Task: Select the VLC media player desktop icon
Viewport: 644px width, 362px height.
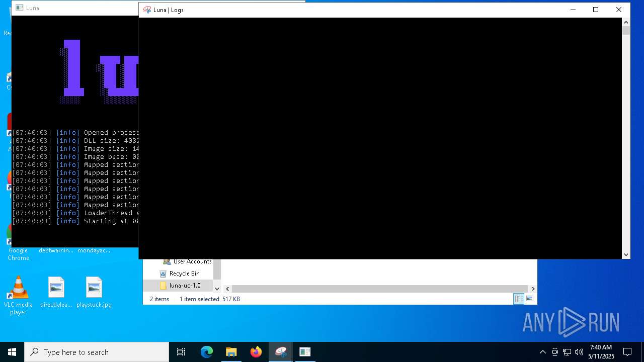Action: 18,296
